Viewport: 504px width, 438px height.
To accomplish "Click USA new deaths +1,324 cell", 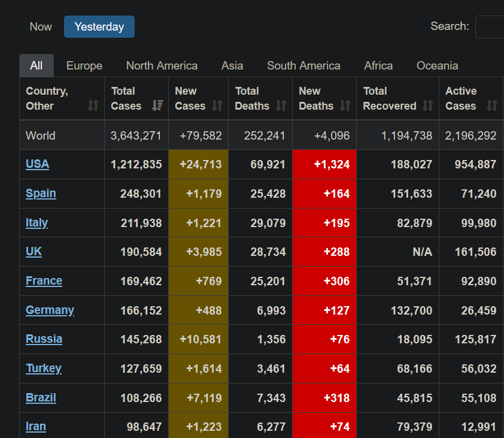I will pyautogui.click(x=324, y=164).
